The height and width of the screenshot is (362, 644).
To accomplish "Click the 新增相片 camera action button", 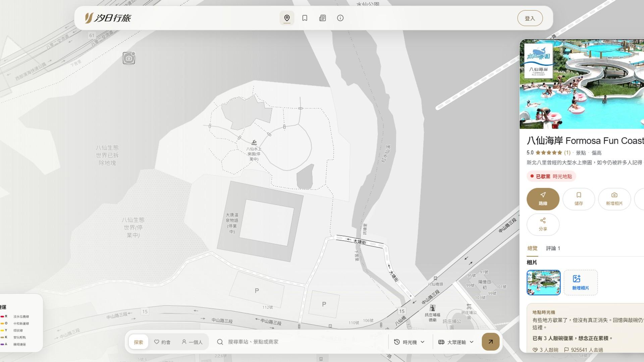I will (614, 199).
